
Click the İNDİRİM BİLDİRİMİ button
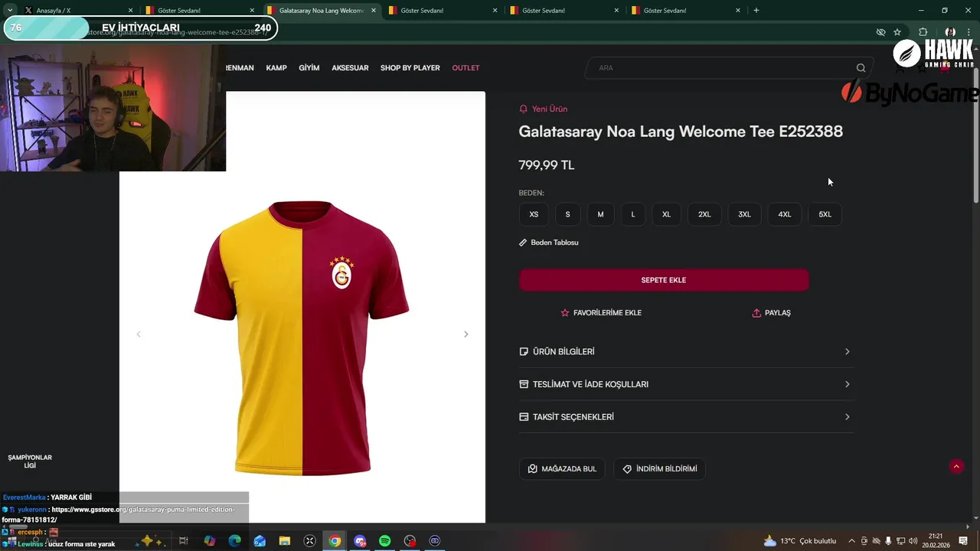click(659, 469)
